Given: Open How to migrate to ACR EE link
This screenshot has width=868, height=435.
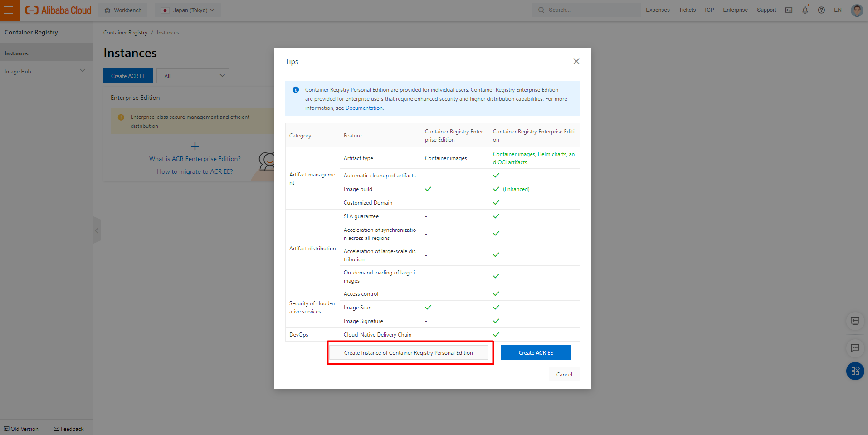Looking at the screenshot, I should click(x=195, y=171).
